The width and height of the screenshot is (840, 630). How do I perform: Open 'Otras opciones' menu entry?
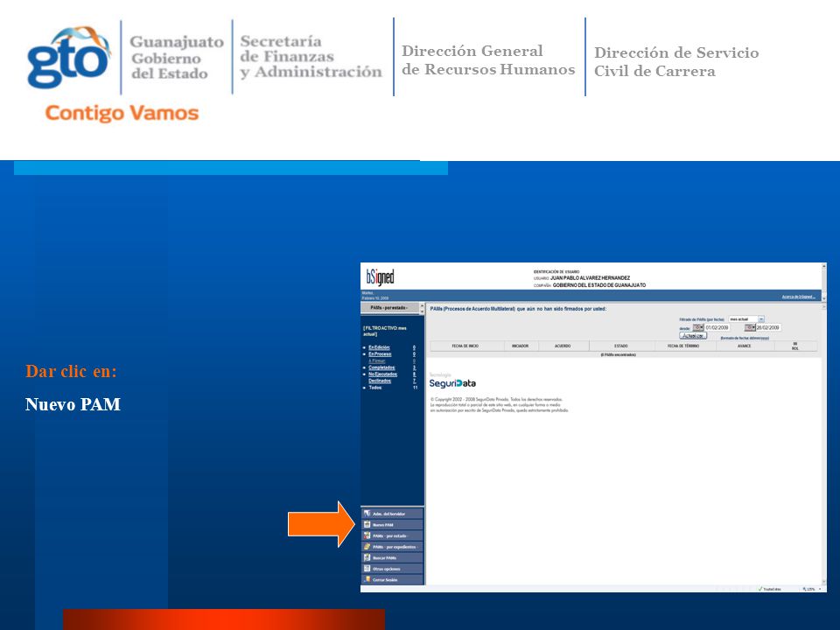click(392, 569)
